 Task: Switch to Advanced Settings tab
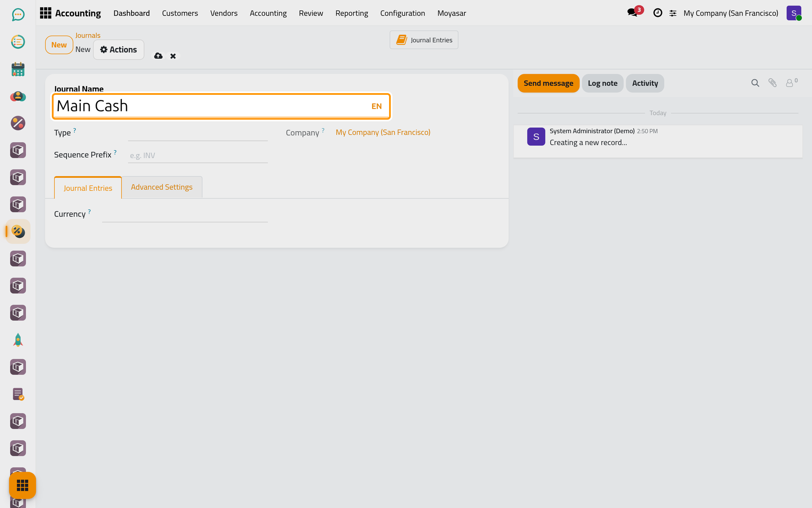coord(162,187)
